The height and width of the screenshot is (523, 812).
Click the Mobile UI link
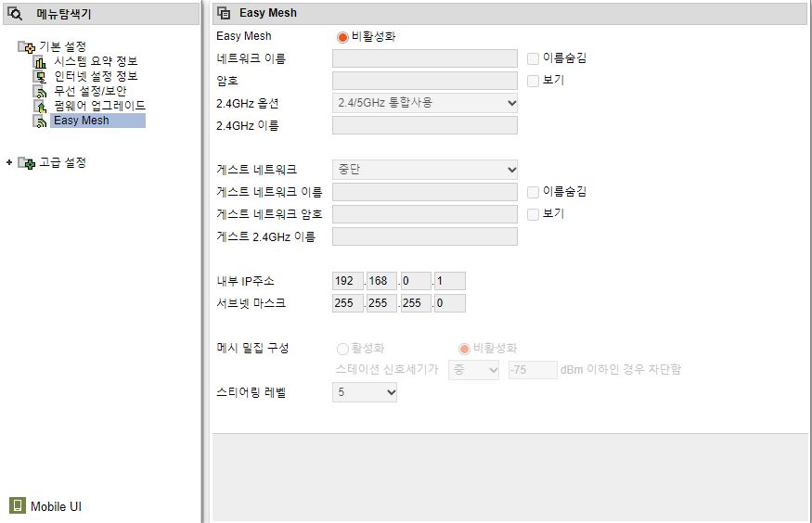tap(56, 506)
